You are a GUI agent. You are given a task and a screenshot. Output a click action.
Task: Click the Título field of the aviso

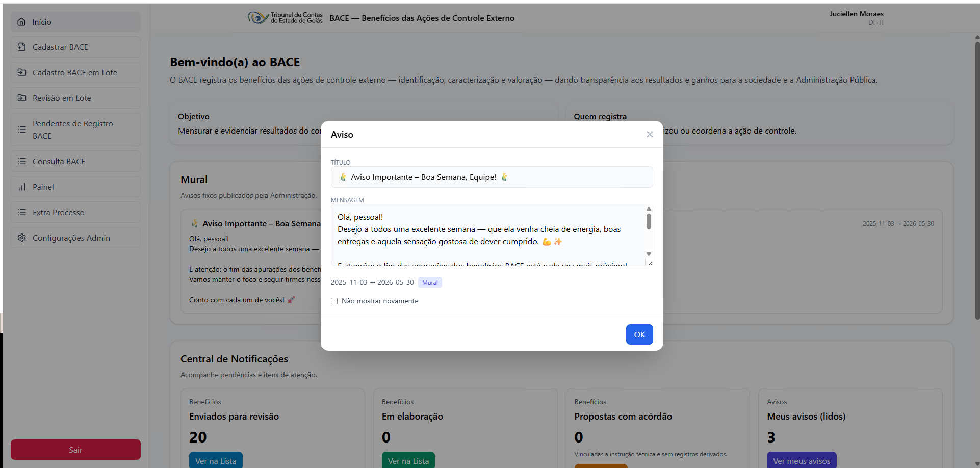pos(492,177)
